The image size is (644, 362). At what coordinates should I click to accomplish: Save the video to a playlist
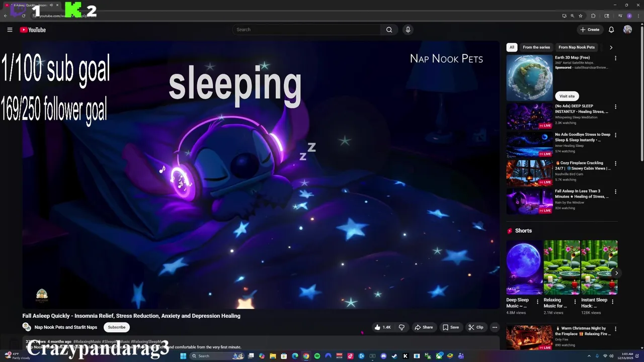(x=451, y=327)
